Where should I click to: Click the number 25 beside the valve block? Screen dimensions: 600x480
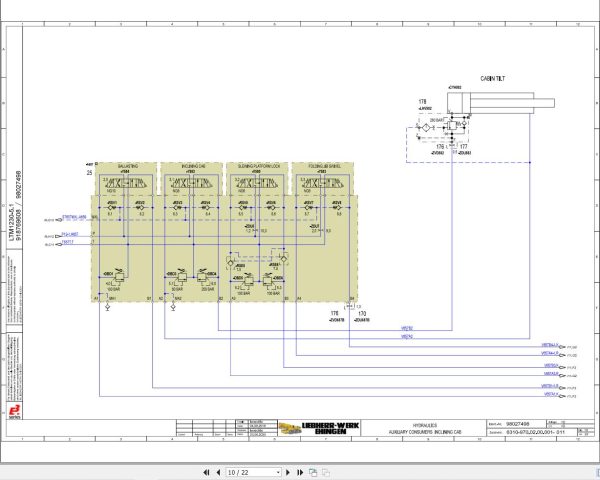pyautogui.click(x=90, y=173)
